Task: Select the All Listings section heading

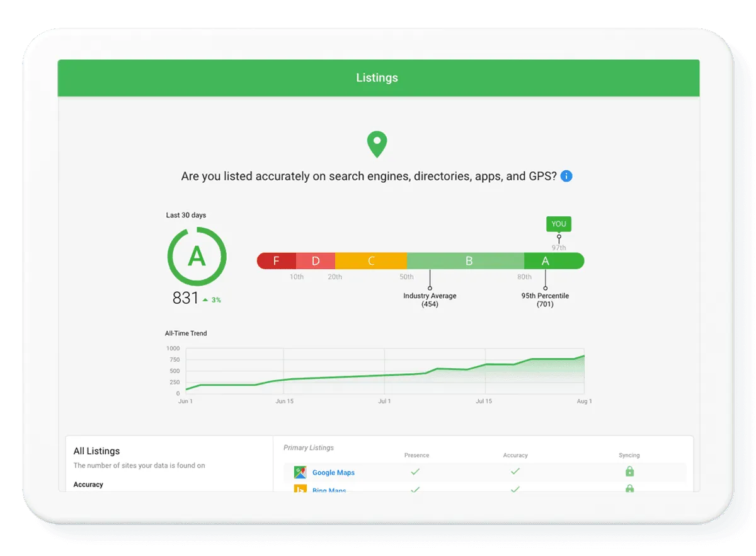Action: [96, 451]
